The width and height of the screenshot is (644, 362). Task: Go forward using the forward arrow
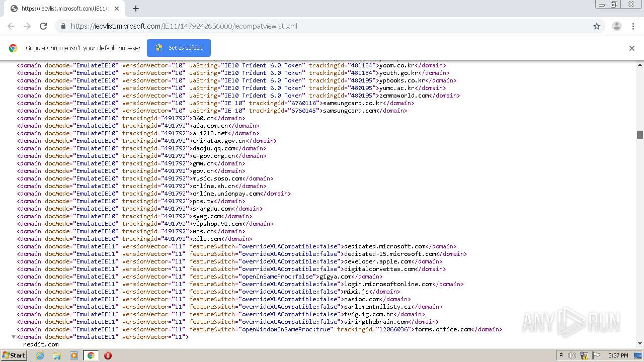pos(27,26)
